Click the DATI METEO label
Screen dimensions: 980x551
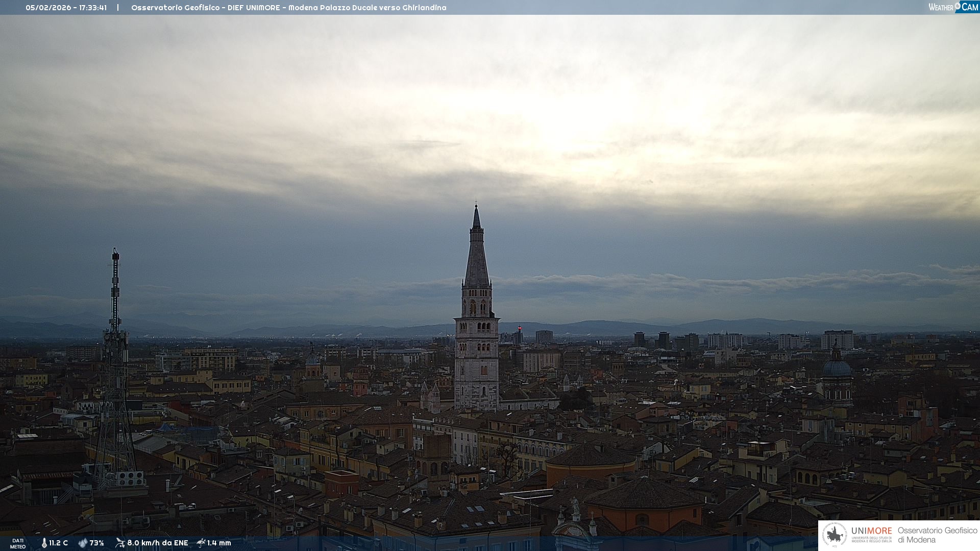click(18, 543)
